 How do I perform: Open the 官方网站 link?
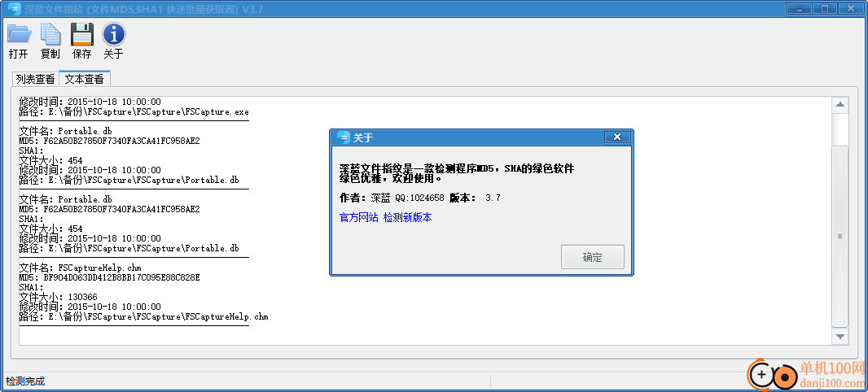coord(359,218)
